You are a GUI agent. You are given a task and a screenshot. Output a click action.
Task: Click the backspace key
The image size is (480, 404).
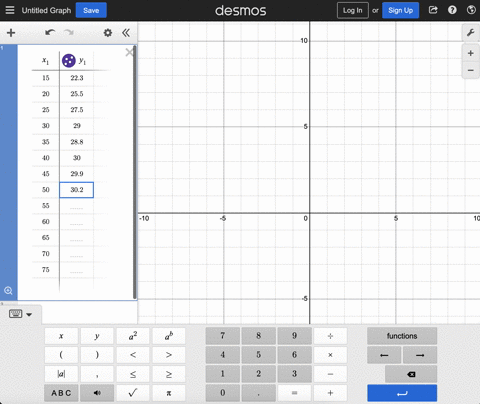[411, 374]
